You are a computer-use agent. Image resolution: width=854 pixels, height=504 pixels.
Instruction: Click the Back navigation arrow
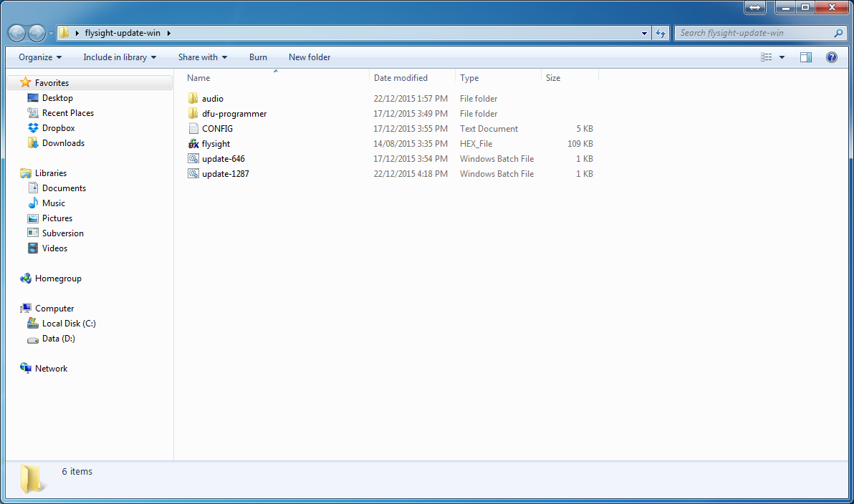pos(17,33)
